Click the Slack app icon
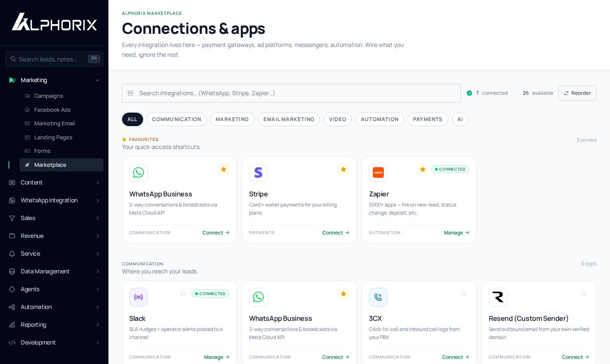Image resolution: width=610 pixels, height=364 pixels. (x=139, y=297)
